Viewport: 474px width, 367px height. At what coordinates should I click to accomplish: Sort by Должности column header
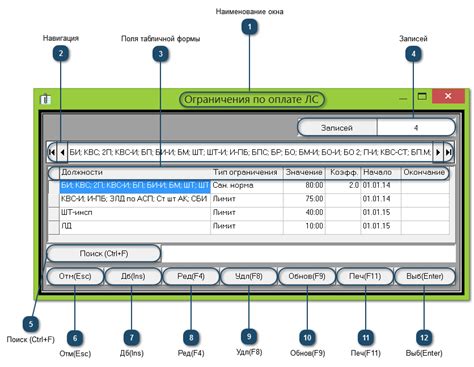135,172
